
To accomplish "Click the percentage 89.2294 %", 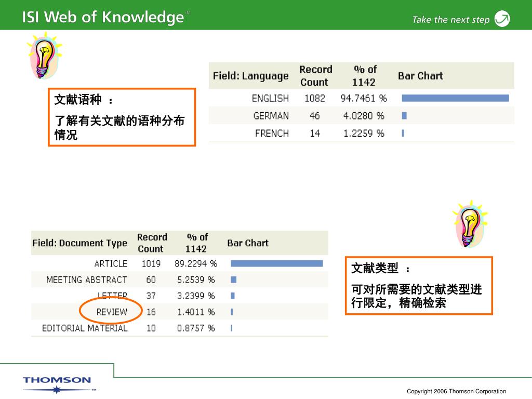I will coord(196,263).
